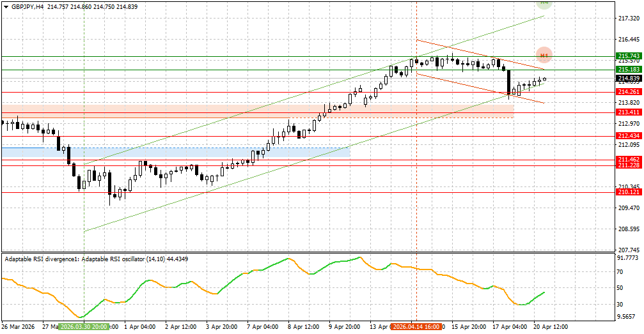Click the 9 Apr 20:00 time label
The height and width of the screenshot is (334, 644).
(x=345, y=327)
